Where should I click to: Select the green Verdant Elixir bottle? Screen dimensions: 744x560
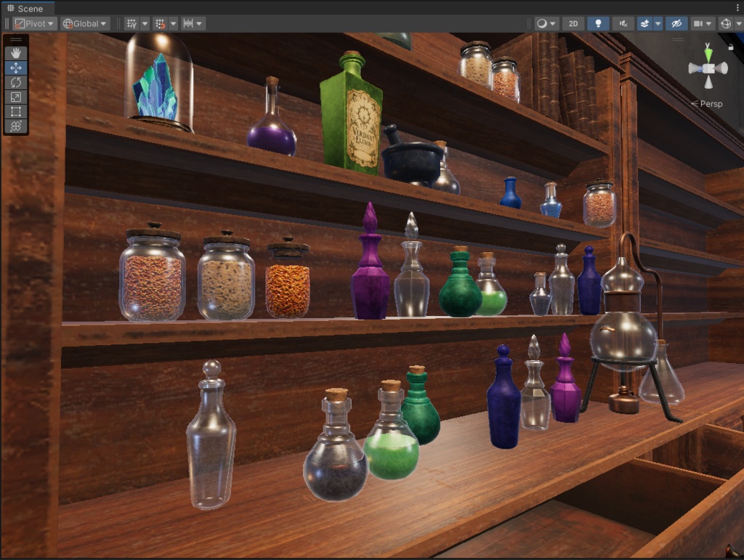click(x=352, y=113)
